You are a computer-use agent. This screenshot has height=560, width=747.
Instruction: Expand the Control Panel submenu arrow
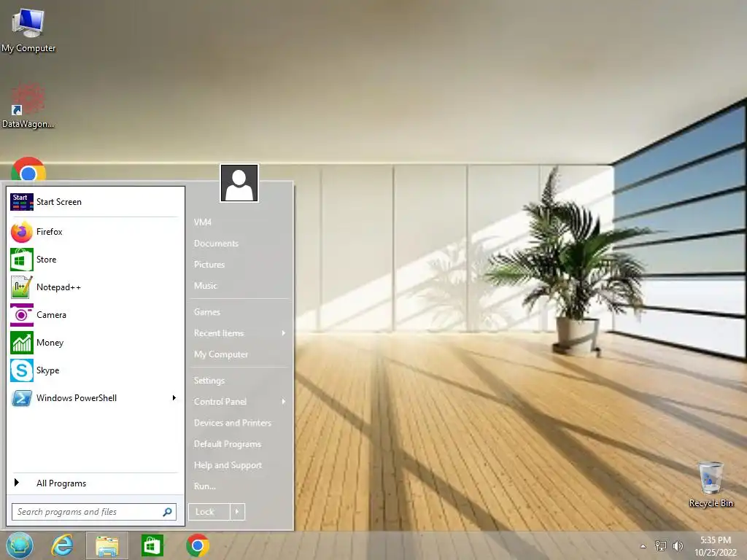(284, 402)
